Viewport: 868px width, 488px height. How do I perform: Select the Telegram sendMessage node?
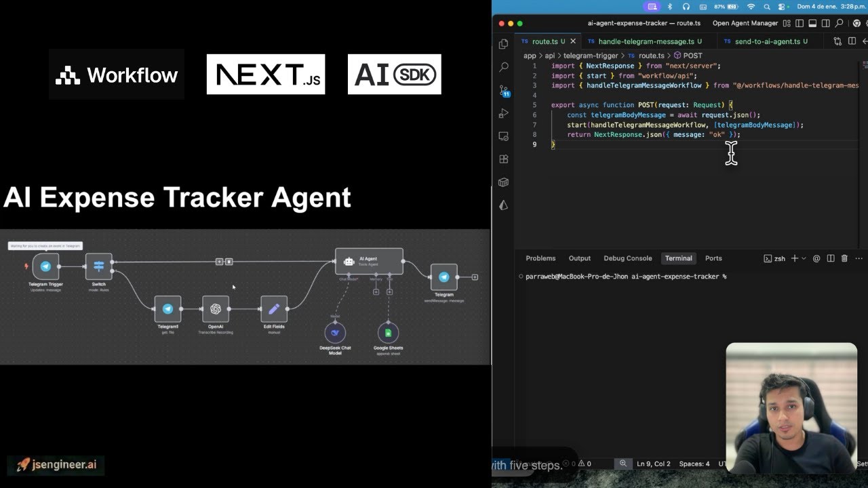(443, 277)
